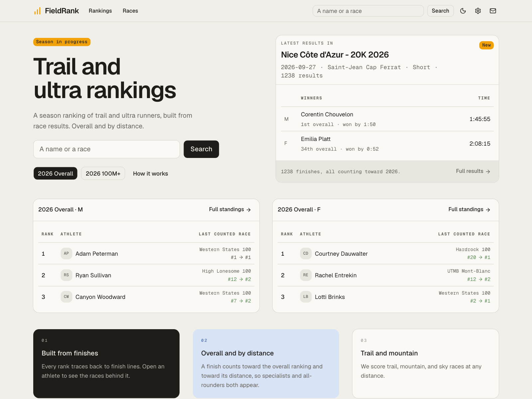Select the 2026 Overall filter pill
This screenshot has height=399, width=532.
[56, 173]
